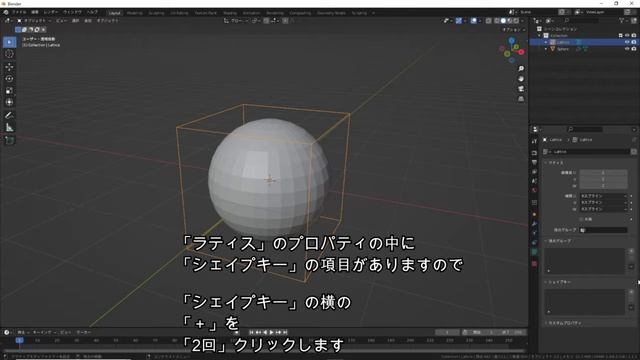Click the Vertex Groups plus button
640x360 pixels.
pyautogui.click(x=631, y=251)
